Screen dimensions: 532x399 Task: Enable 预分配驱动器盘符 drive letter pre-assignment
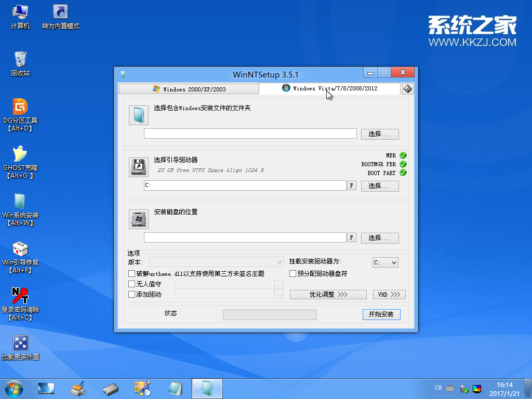pos(292,273)
